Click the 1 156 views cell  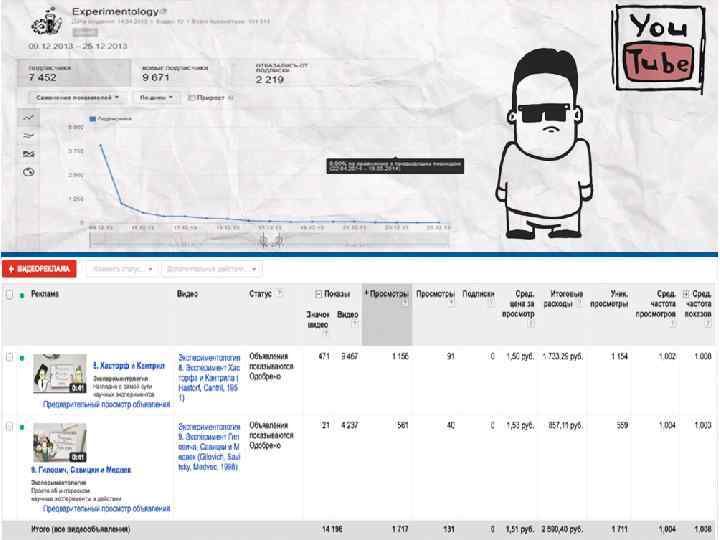click(x=400, y=356)
